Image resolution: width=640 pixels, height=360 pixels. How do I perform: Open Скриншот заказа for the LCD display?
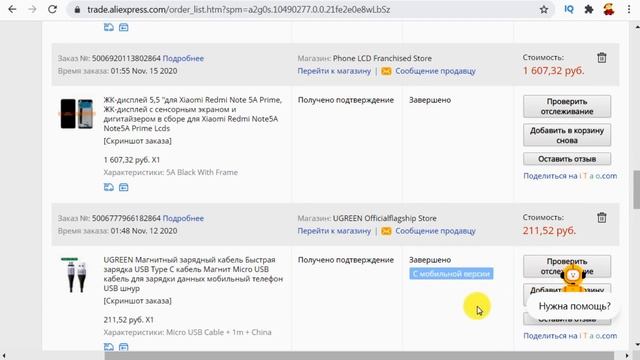(x=138, y=141)
